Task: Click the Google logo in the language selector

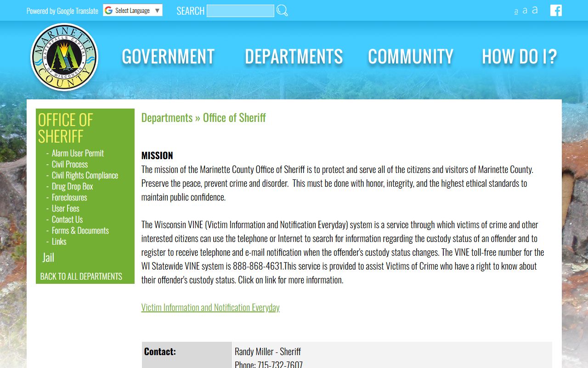Action: 108,11
